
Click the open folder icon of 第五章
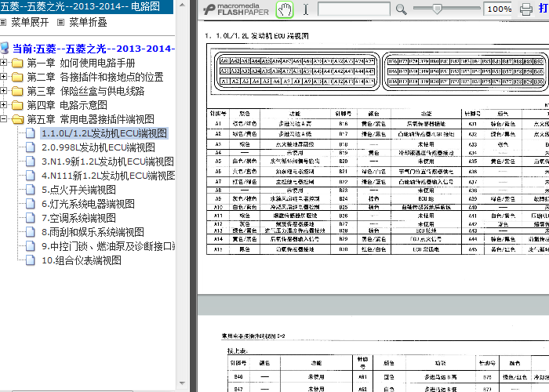(x=17, y=119)
